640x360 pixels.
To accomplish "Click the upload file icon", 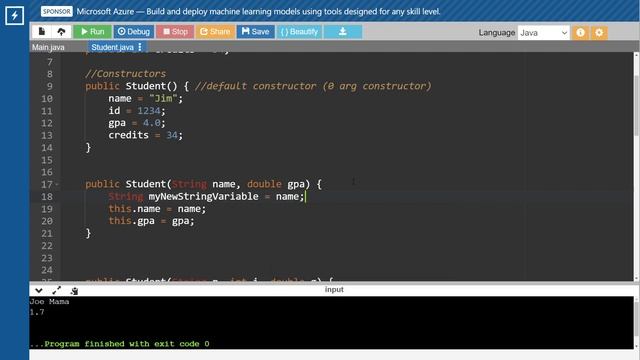I will coord(61,31).
